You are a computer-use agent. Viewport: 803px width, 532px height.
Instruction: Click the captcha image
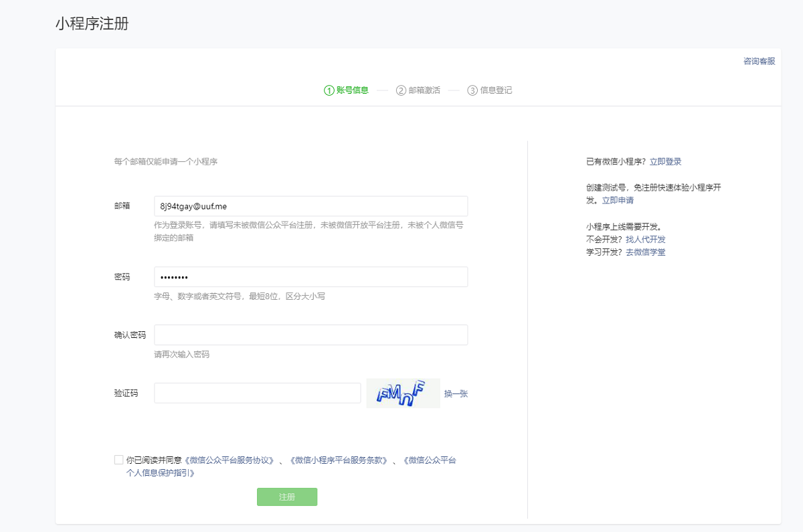click(x=403, y=393)
